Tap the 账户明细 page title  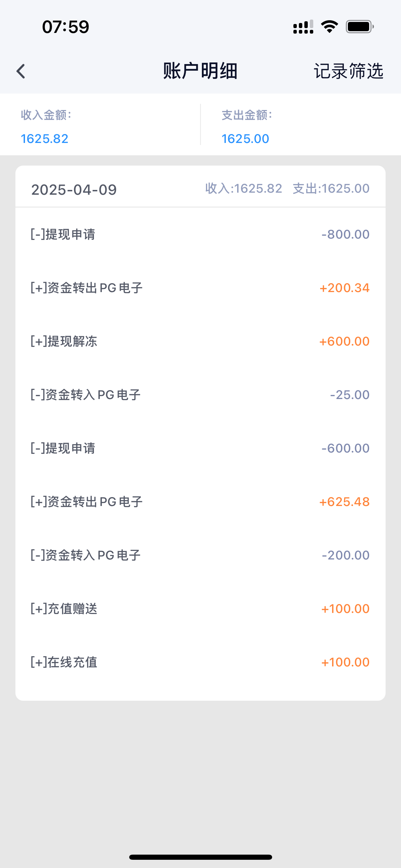tap(200, 71)
